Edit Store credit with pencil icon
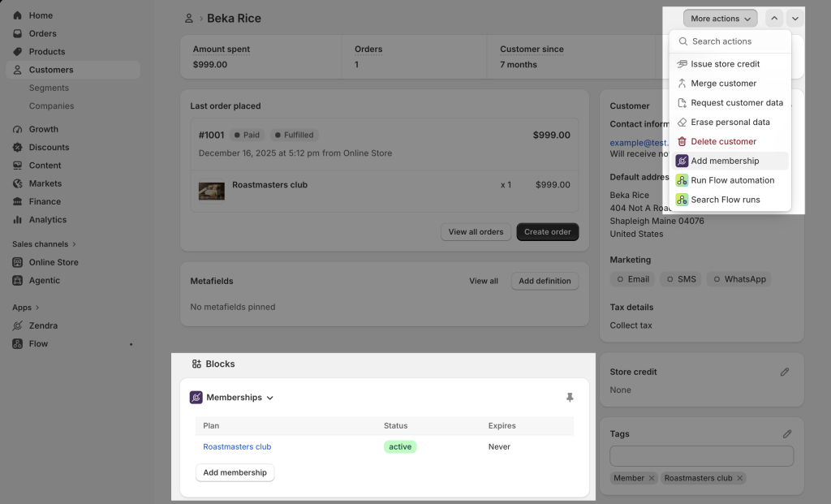 click(785, 372)
